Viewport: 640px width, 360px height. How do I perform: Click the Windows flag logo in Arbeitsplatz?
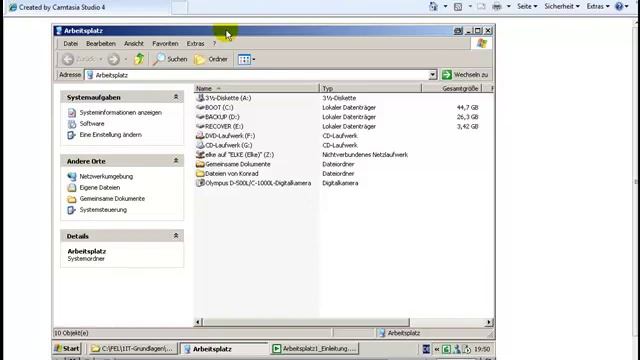pyautogui.click(x=482, y=43)
